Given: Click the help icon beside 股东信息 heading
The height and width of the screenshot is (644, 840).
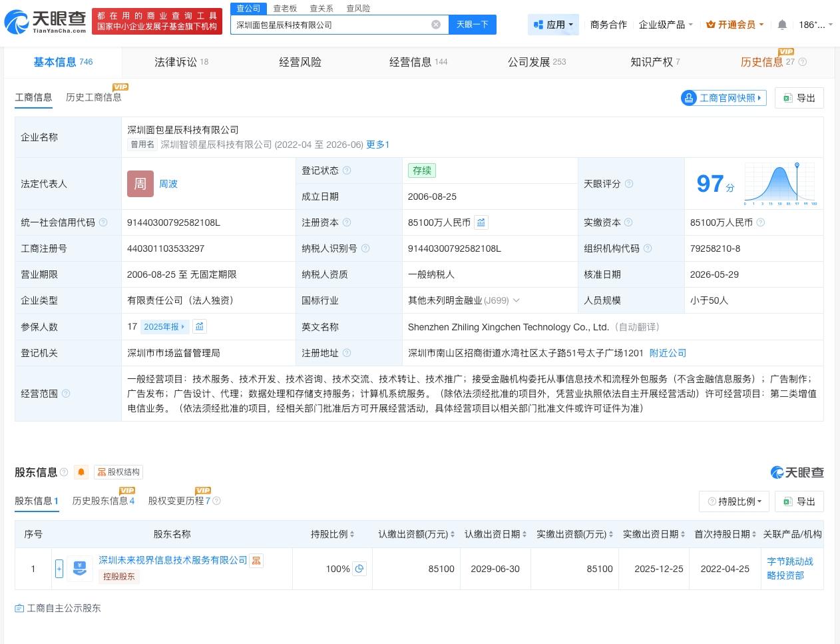Looking at the screenshot, I should [64, 472].
